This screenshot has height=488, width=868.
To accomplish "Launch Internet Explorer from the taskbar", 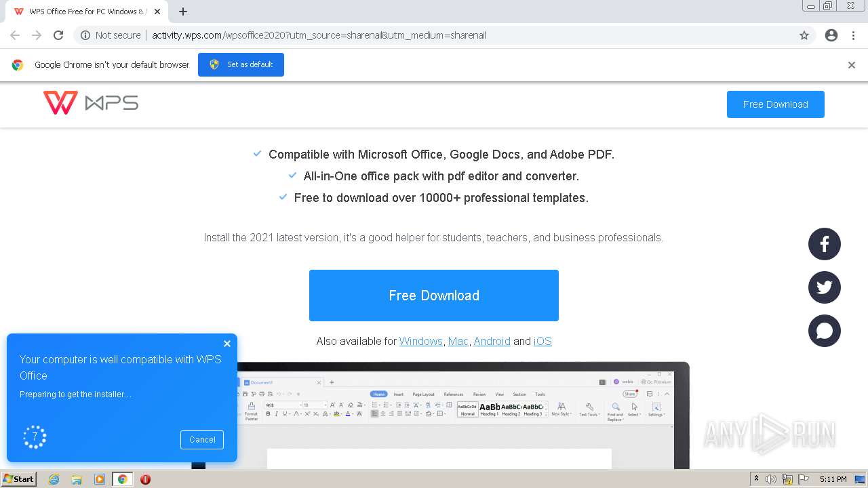I will (54, 479).
